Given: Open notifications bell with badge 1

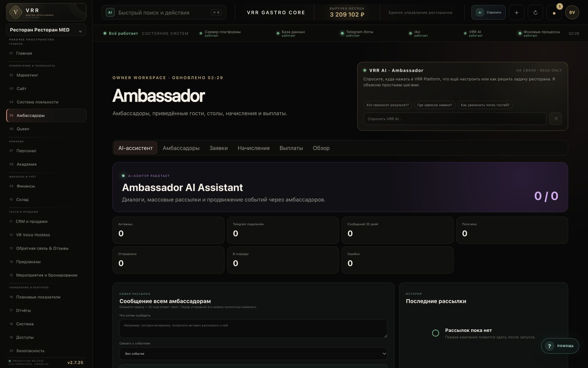Looking at the screenshot, I should coord(554,13).
